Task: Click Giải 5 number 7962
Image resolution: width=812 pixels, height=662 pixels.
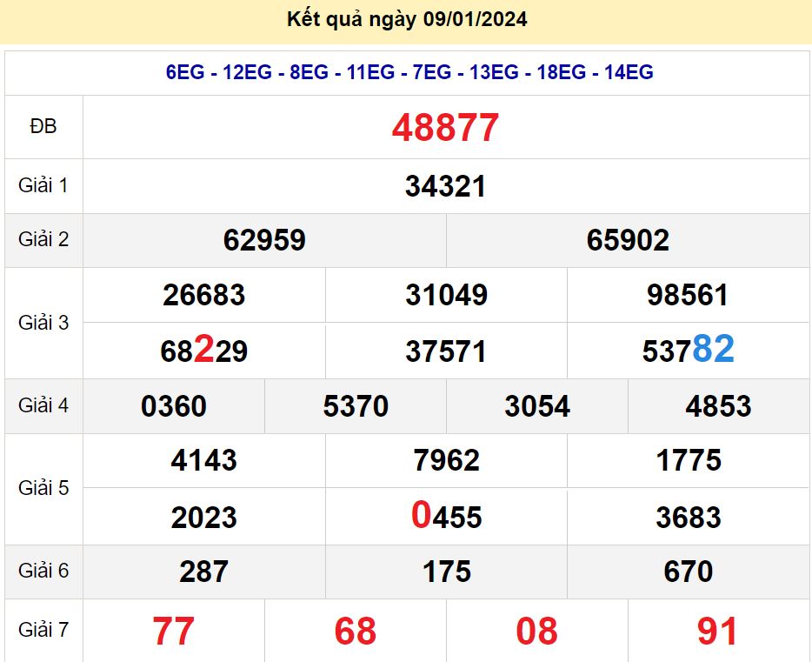Action: click(x=446, y=460)
